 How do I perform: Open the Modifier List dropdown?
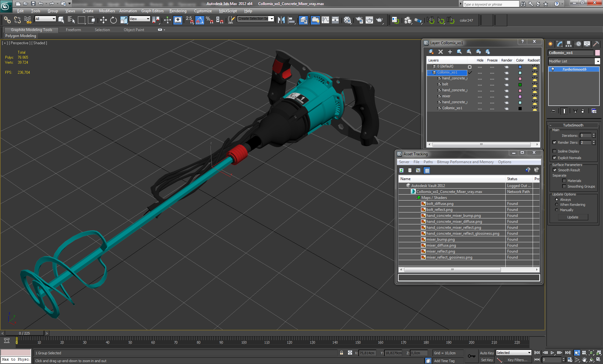tap(597, 61)
